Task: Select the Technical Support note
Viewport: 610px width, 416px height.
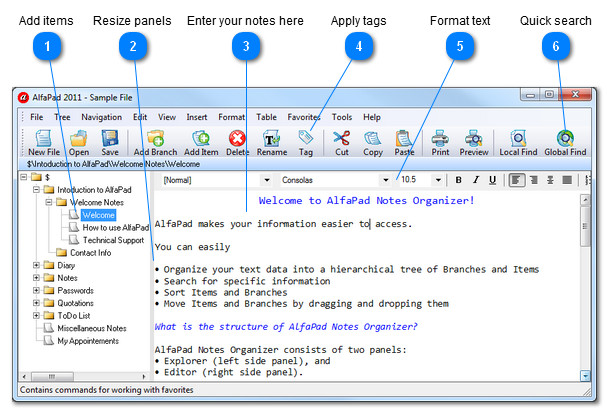Action: 113,240
